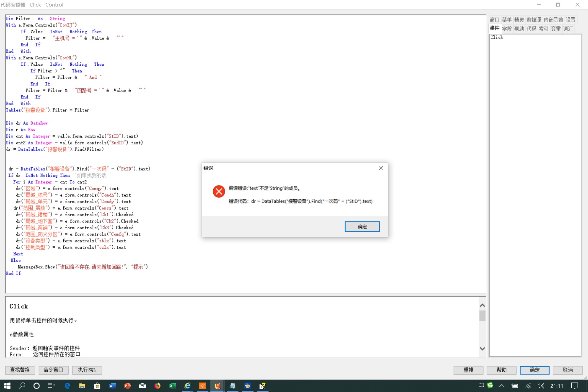Viewport: 588px width, 392px height.
Task: Open PowerPoint from taskbar
Action: click(127, 386)
